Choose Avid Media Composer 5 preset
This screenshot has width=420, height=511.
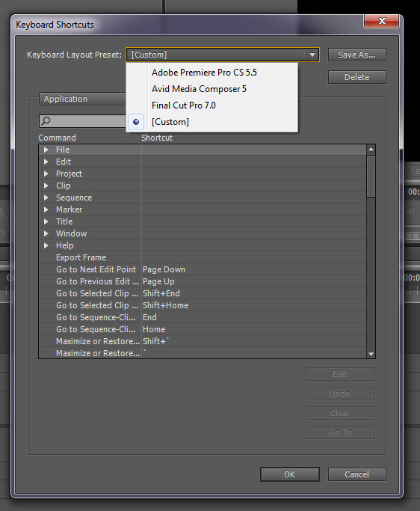coord(211,89)
